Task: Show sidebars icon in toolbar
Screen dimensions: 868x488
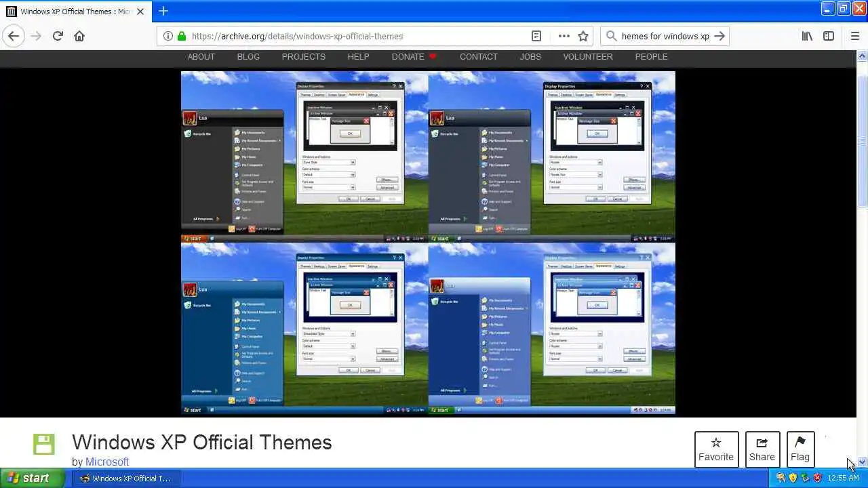Action: [829, 36]
